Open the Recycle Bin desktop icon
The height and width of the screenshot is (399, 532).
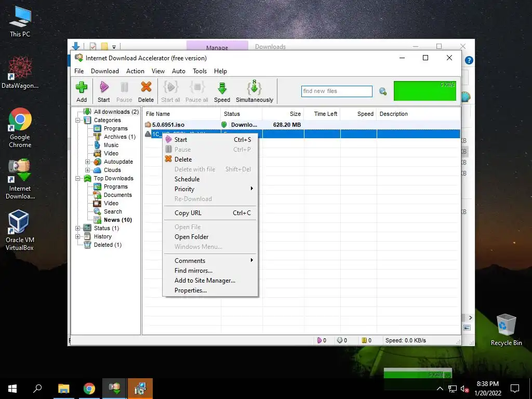506,330
